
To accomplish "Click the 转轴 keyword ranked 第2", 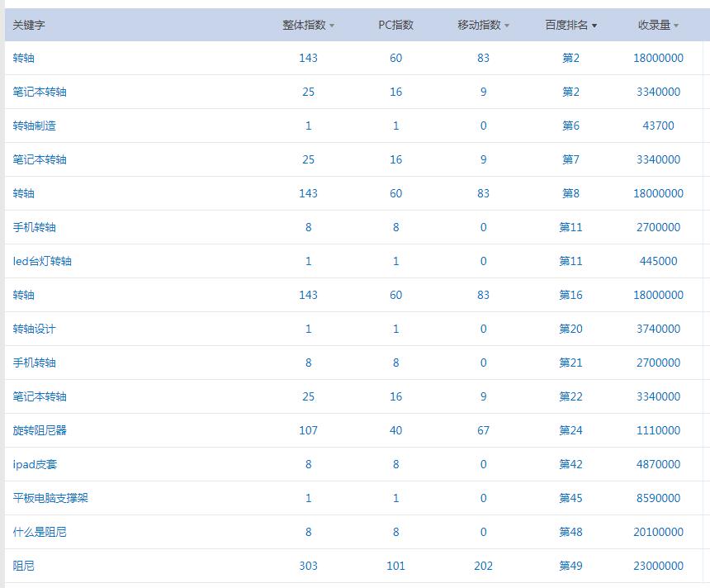I will pos(24,58).
